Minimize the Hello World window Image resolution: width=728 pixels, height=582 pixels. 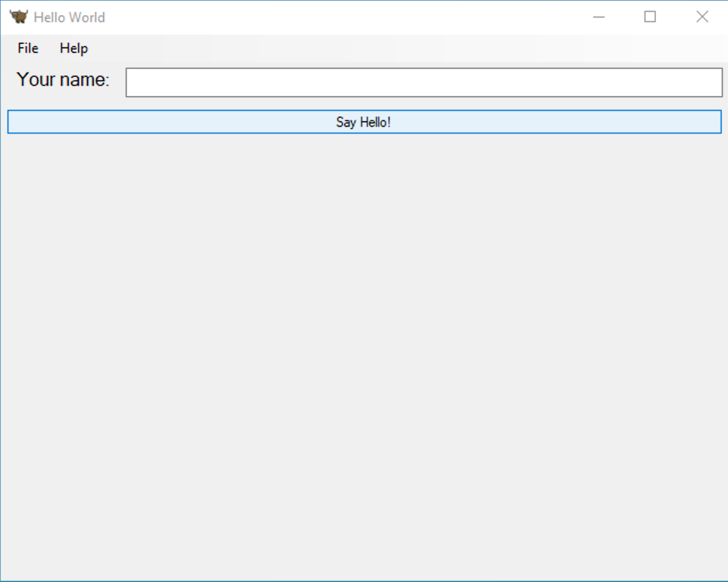(599, 17)
